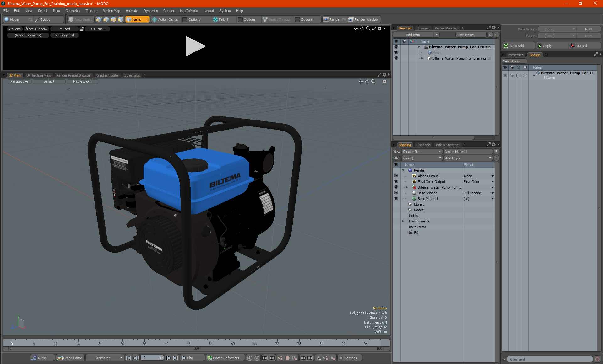The image size is (603, 364).
Task: Click the Discard button
Action: (584, 46)
